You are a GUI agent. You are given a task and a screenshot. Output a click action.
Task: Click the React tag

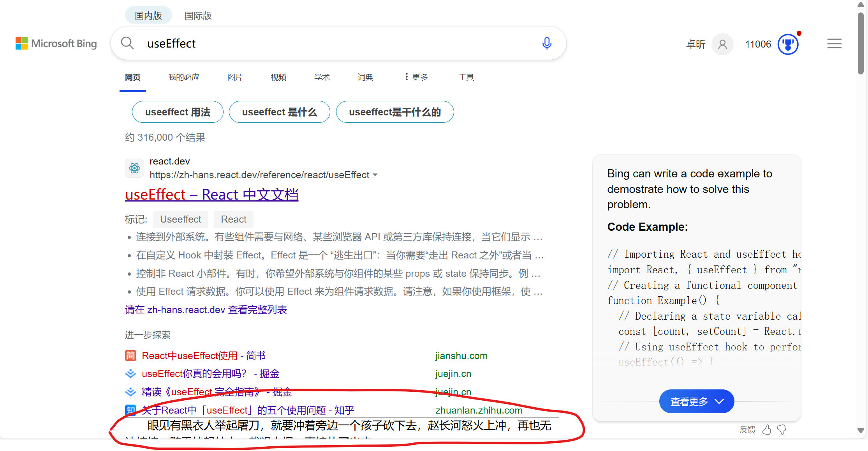click(x=234, y=219)
